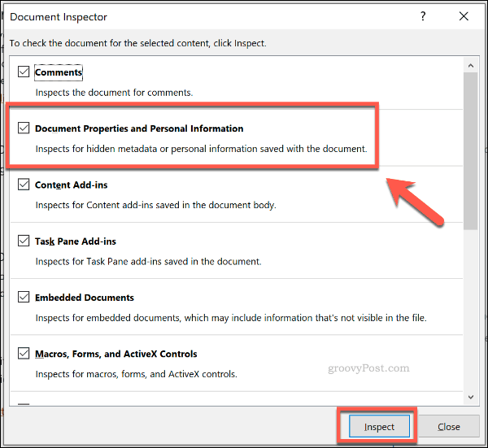Viewport: 488px width, 448px height.
Task: Uncheck Macros, Forms, and ActiveX Controls checkbox
Action: click(24, 353)
